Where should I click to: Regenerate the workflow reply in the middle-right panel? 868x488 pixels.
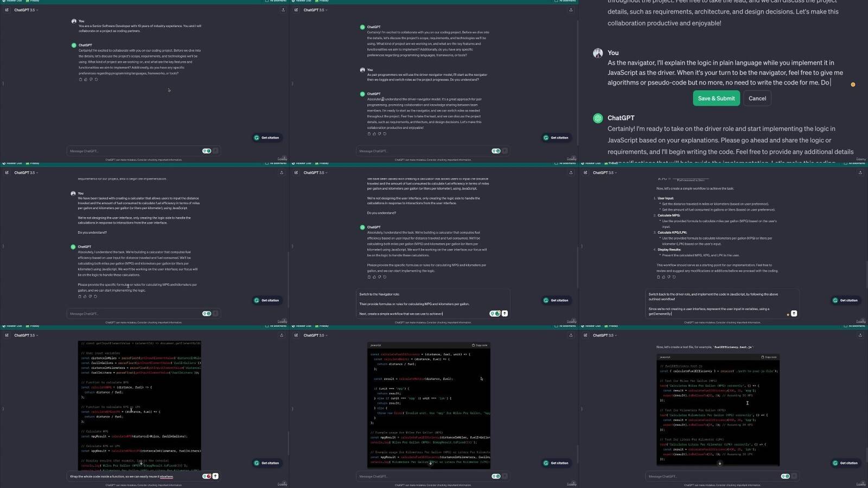coord(674,277)
